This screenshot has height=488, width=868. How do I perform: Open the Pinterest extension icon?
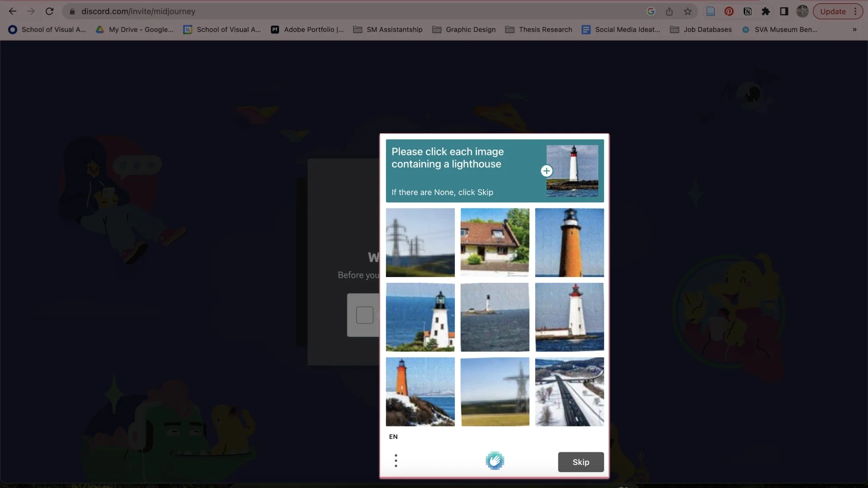tap(729, 11)
